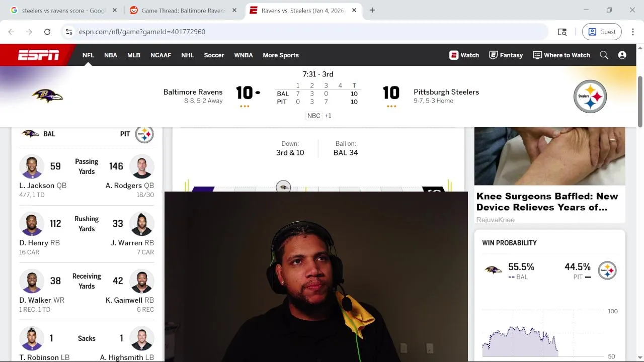Open the ESPN search magnifier icon

point(604,55)
